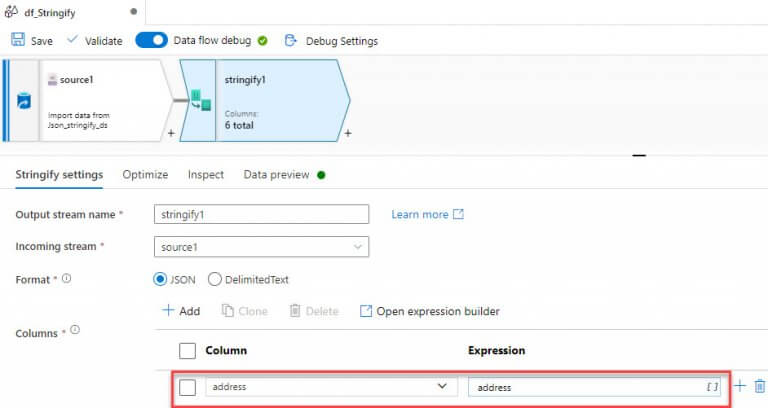
Task: Select the DelimitedText format option
Action: 215,280
